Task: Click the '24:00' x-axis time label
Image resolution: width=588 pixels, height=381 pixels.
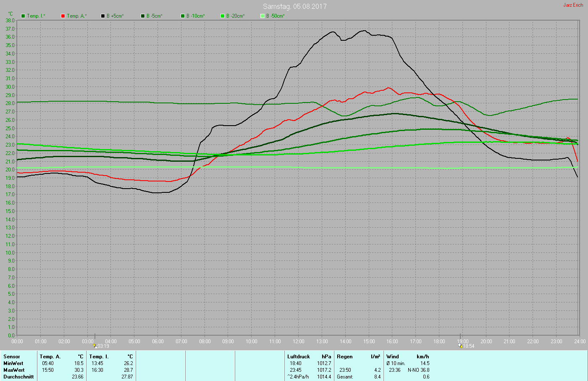Action: (580, 342)
